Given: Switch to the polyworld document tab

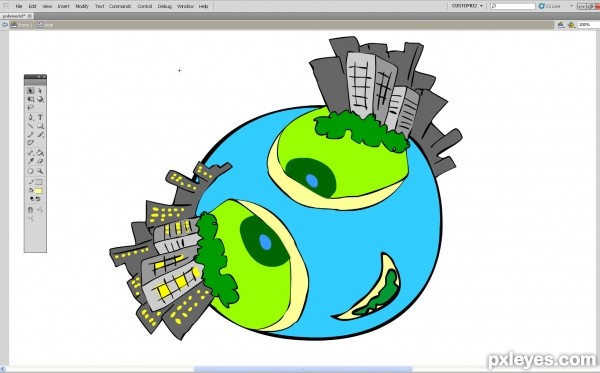Looking at the screenshot, I should (14, 16).
